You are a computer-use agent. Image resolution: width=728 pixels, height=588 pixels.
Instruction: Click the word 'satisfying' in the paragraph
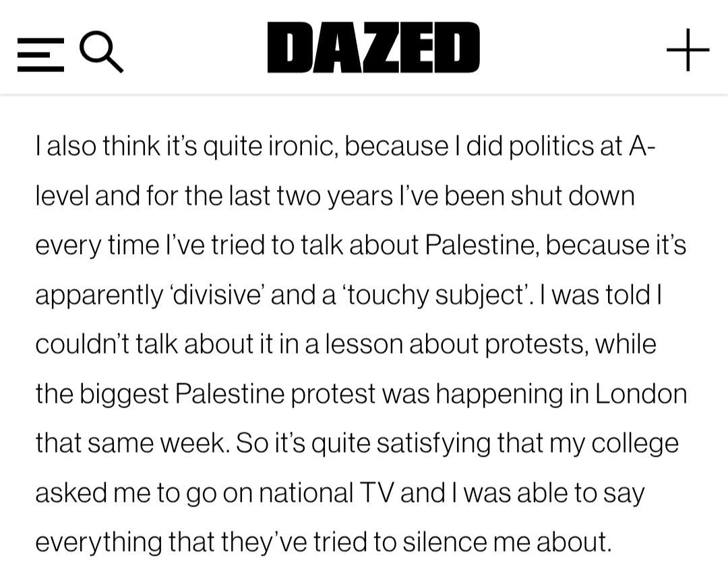coord(433,444)
